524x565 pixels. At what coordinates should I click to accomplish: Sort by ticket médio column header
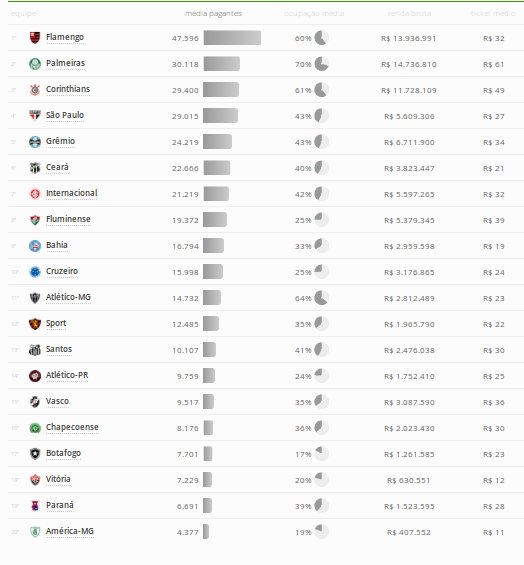tap(493, 14)
